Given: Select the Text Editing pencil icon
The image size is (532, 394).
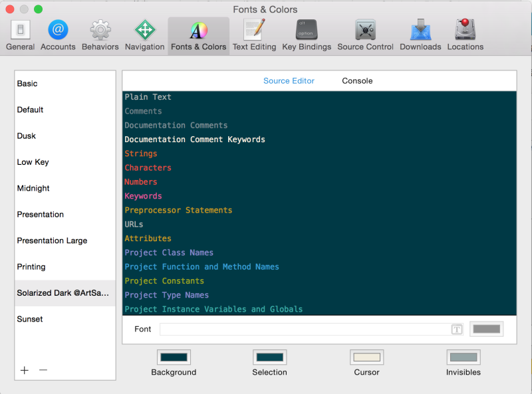Looking at the screenshot, I should pyautogui.click(x=254, y=30).
